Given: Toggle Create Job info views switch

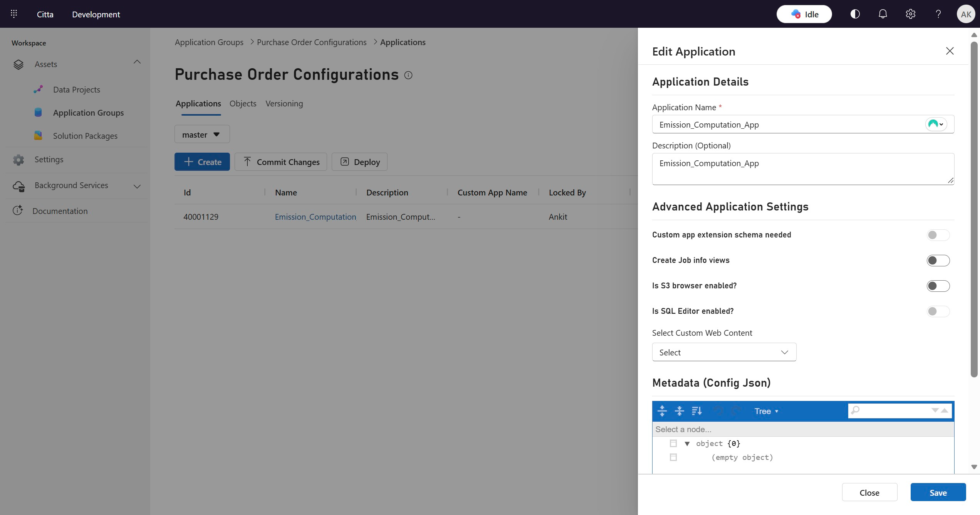Looking at the screenshot, I should click(938, 261).
